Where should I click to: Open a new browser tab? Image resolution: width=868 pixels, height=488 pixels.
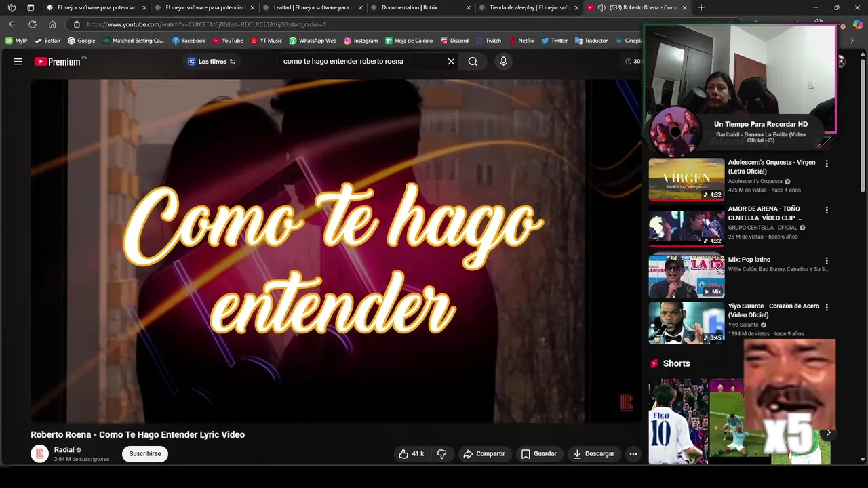[x=701, y=7]
